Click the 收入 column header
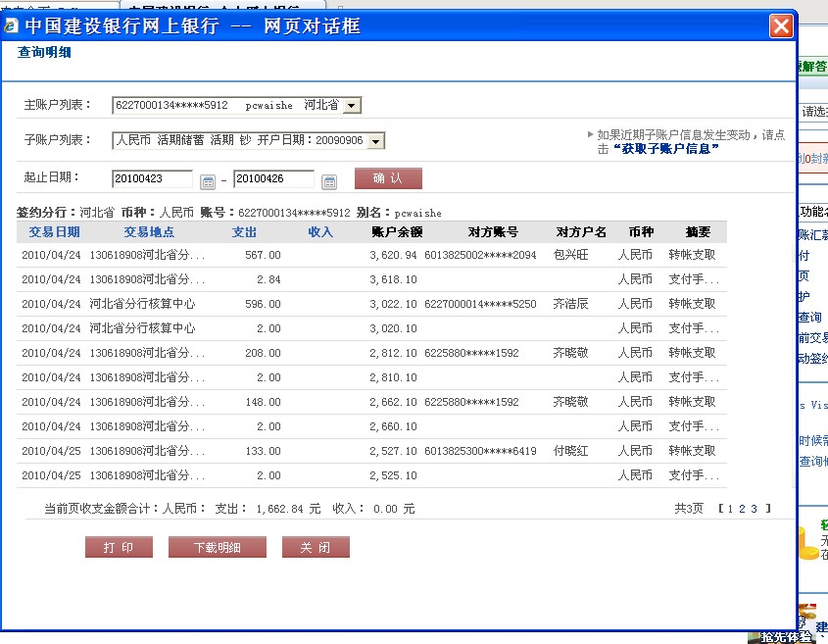 pyautogui.click(x=320, y=232)
